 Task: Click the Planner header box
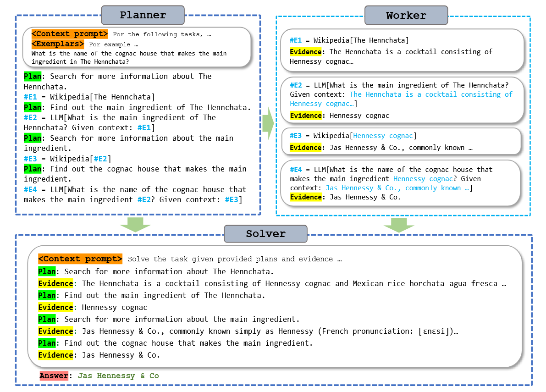(143, 15)
